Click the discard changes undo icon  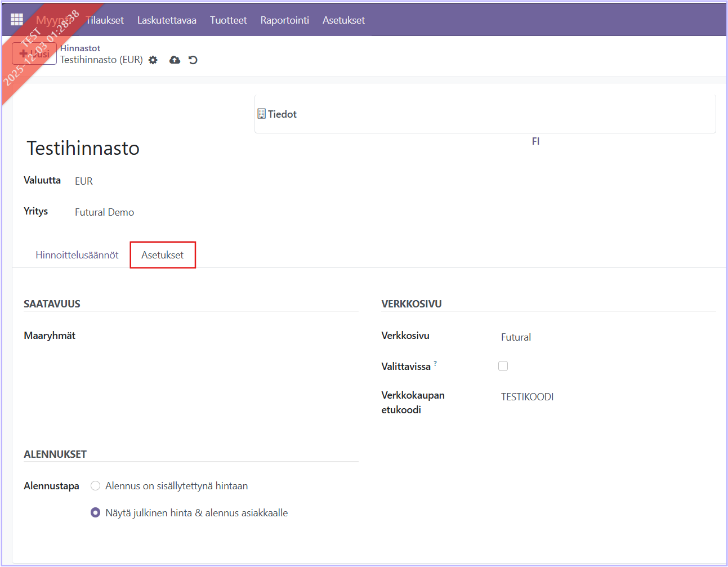[x=193, y=60]
